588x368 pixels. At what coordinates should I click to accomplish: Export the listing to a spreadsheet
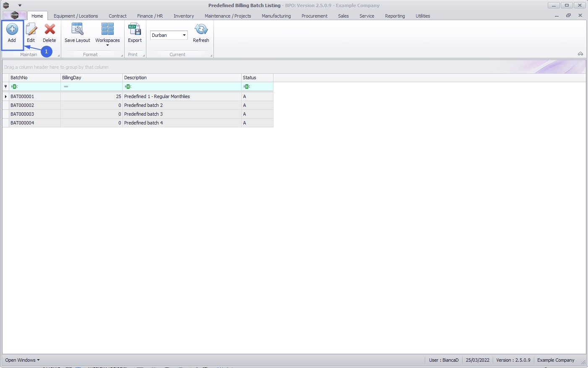pyautogui.click(x=135, y=33)
